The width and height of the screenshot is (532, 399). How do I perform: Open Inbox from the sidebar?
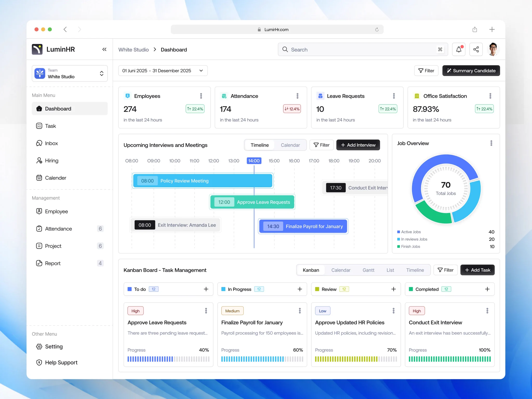tap(70, 143)
